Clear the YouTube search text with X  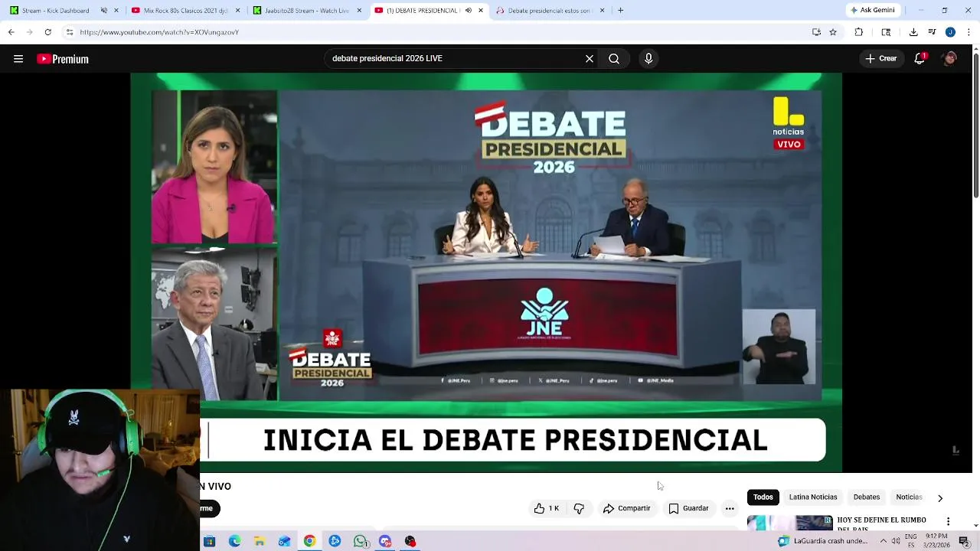[x=590, y=59]
